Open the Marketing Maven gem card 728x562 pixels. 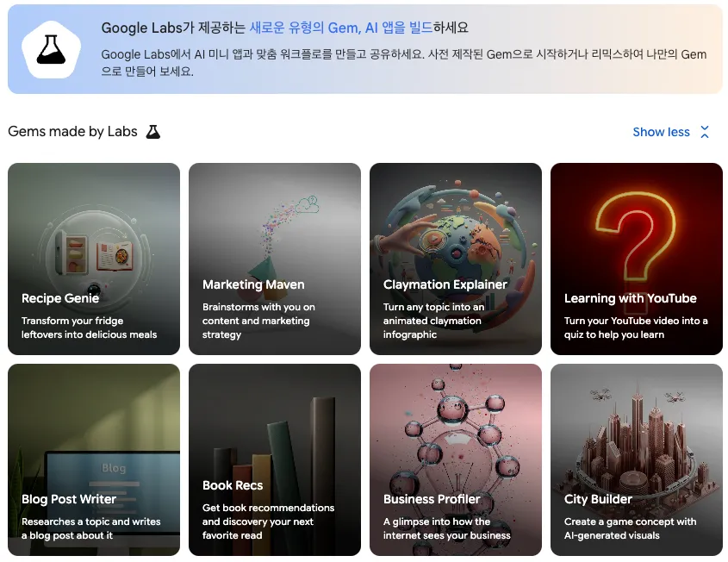coord(274,259)
